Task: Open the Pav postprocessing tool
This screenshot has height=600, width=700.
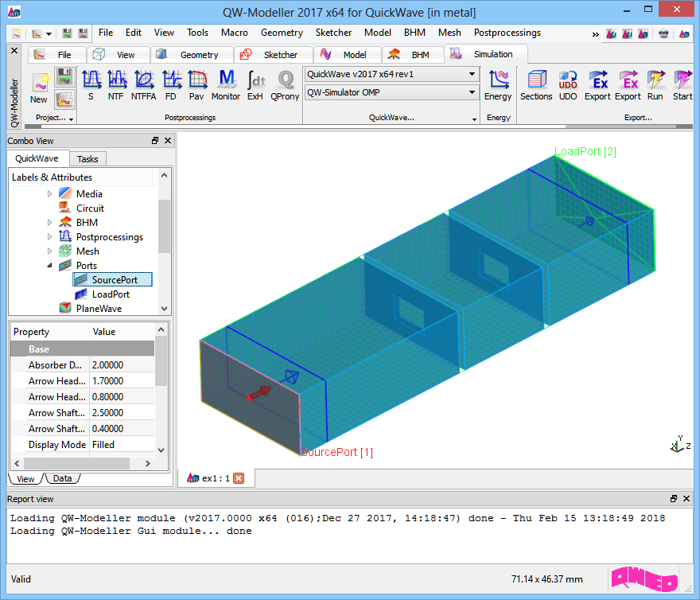Action: [196, 84]
